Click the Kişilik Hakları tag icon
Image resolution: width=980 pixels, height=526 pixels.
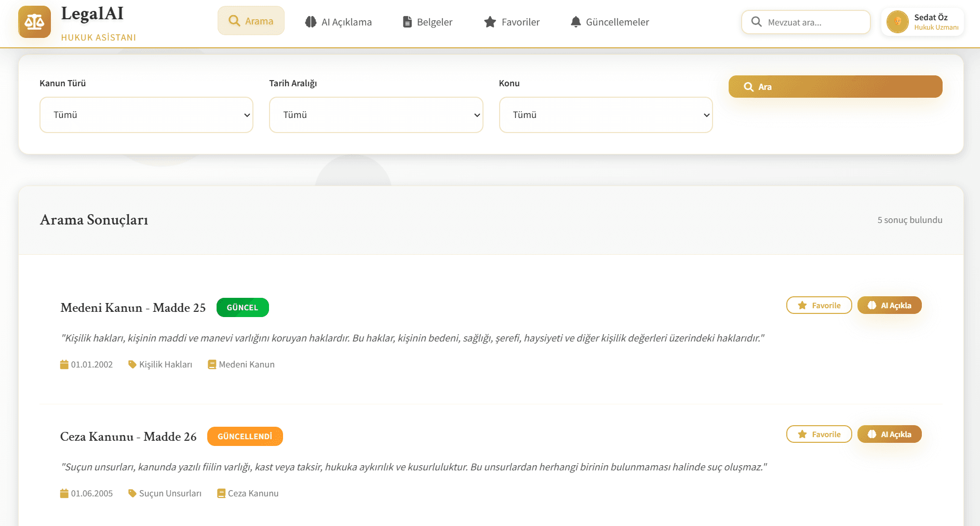132,364
